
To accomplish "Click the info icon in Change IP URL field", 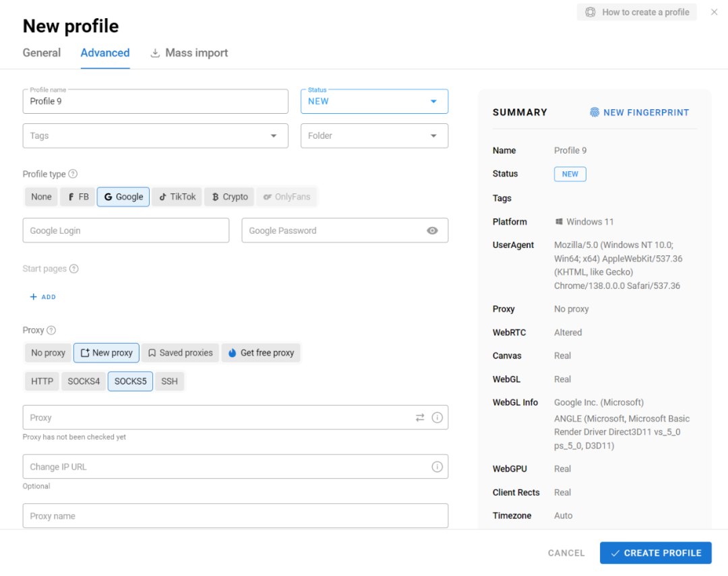I will [x=437, y=467].
